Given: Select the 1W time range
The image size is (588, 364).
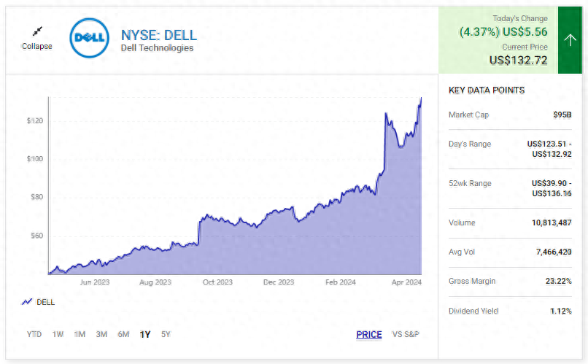Looking at the screenshot, I should 58,334.
